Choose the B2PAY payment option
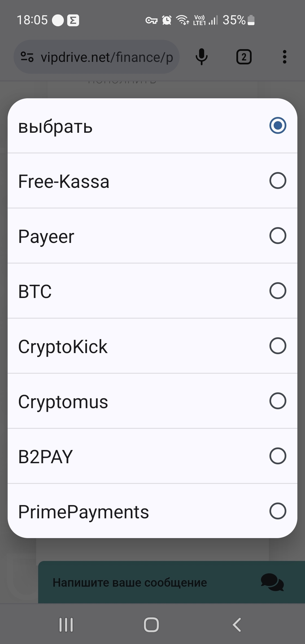 (x=45, y=456)
